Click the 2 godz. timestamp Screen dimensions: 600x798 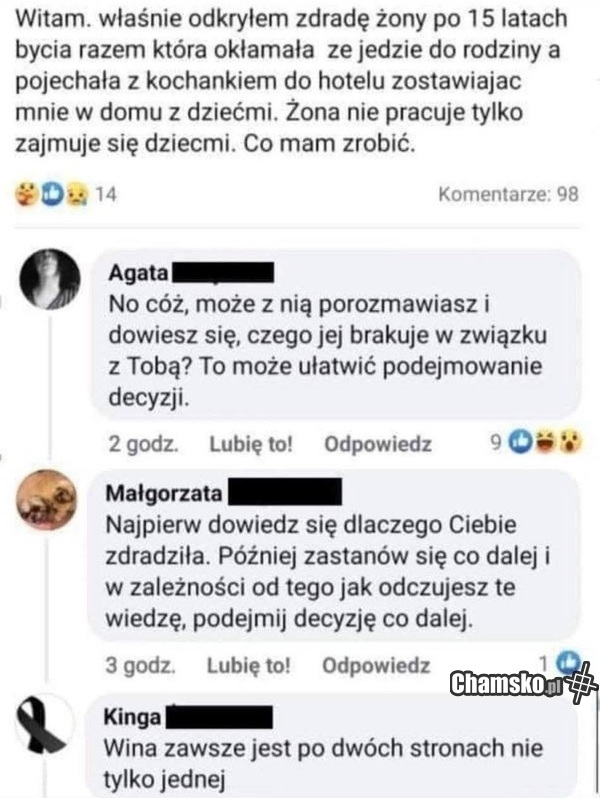click(x=143, y=444)
